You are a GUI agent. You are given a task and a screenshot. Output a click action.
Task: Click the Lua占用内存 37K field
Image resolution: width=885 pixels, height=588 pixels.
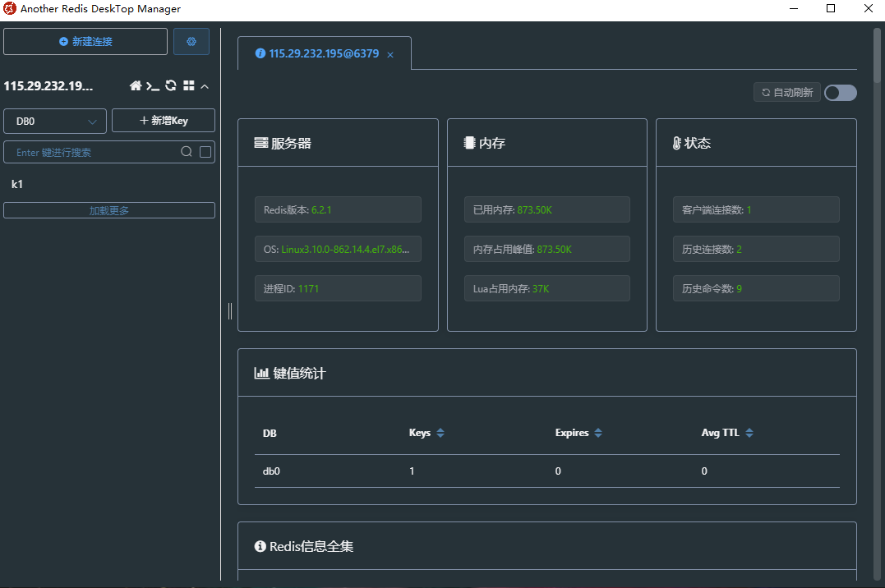547,289
